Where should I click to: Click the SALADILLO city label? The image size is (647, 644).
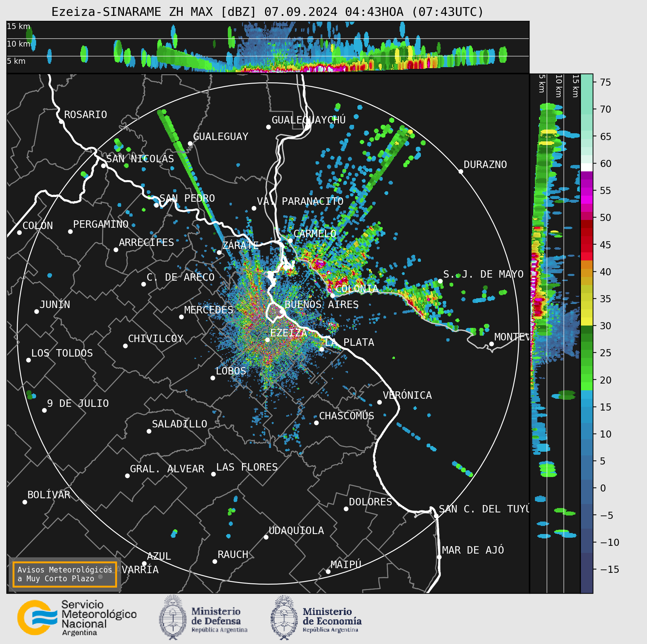click(x=180, y=424)
